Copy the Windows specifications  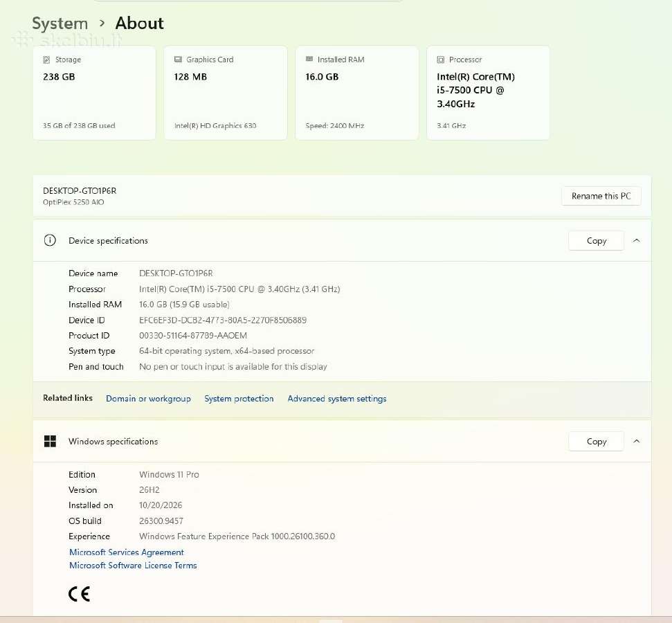tap(596, 441)
